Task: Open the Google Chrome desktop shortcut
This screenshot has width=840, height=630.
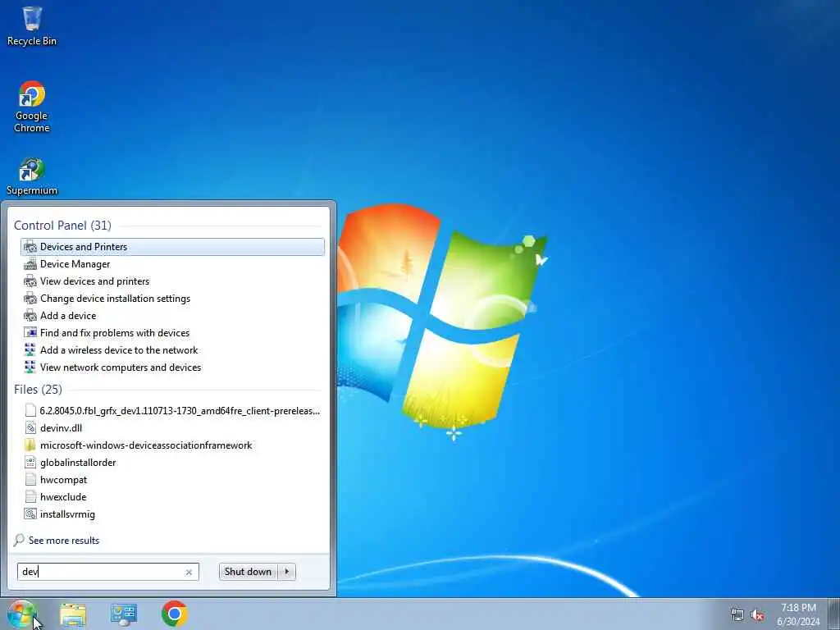Action: click(x=32, y=106)
